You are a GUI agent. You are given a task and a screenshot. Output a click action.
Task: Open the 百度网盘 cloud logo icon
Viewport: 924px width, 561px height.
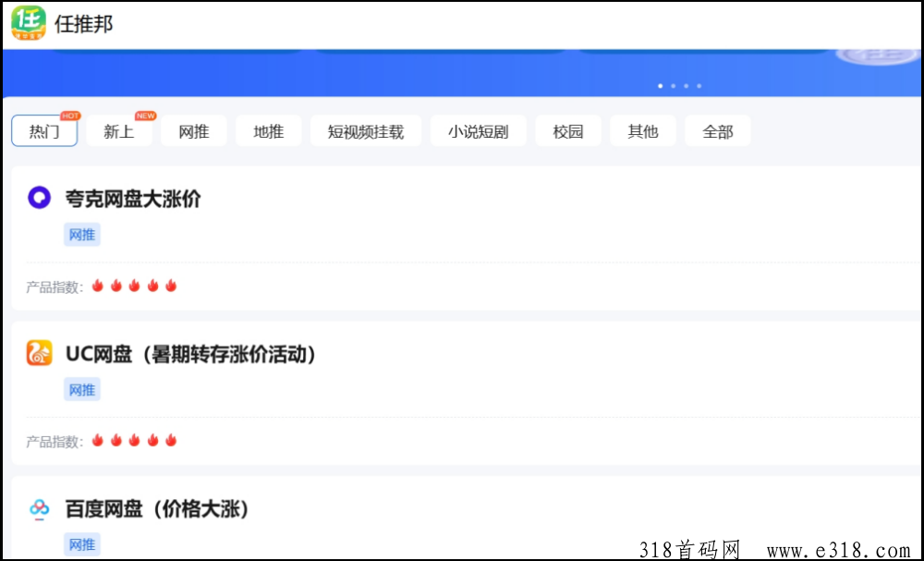coord(39,508)
